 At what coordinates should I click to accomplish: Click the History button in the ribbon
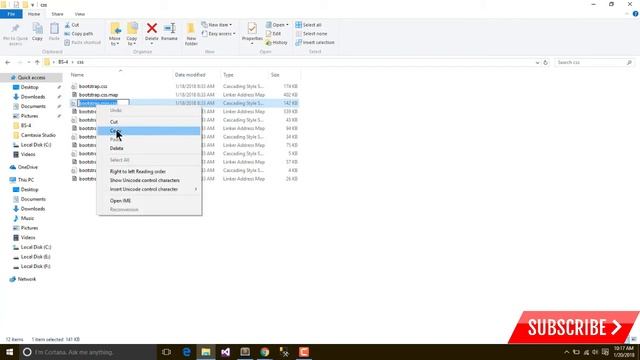point(276,42)
